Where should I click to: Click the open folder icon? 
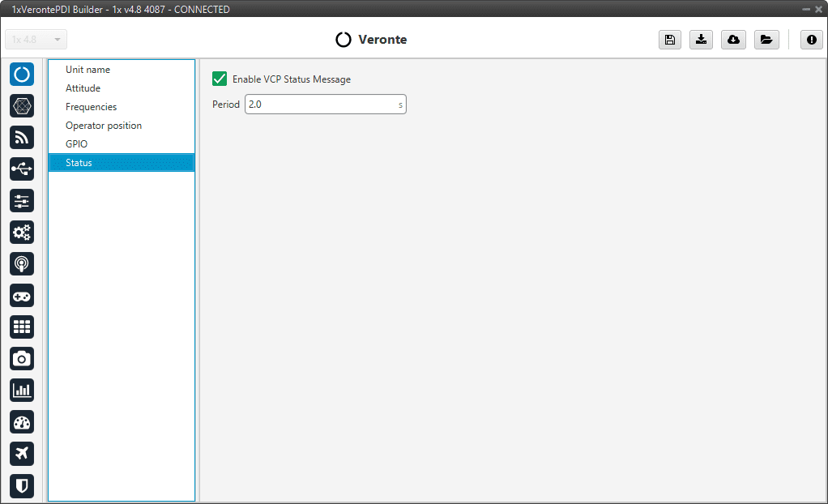[x=766, y=40]
